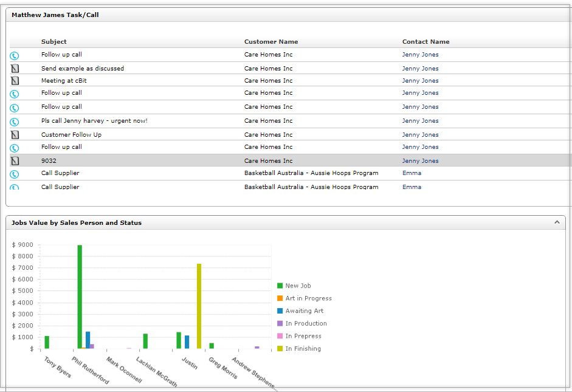Viewport: 572px width, 392px height.
Task: Open Jenny Jones link in Send example row
Action: pyautogui.click(x=420, y=69)
